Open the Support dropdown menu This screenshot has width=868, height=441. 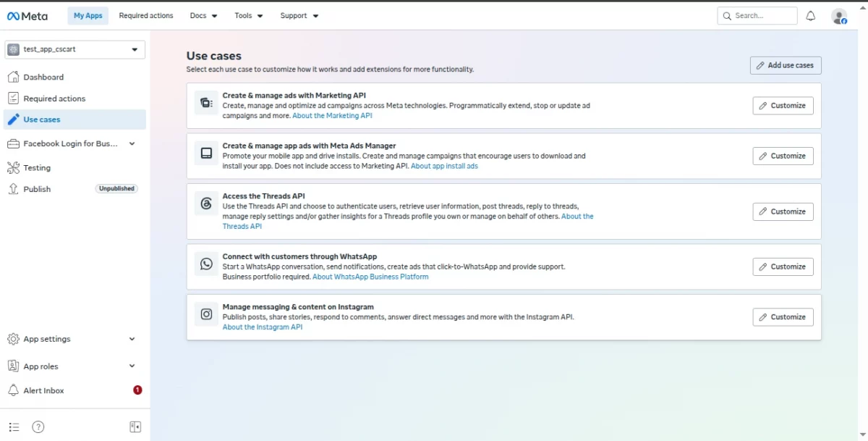pos(299,15)
